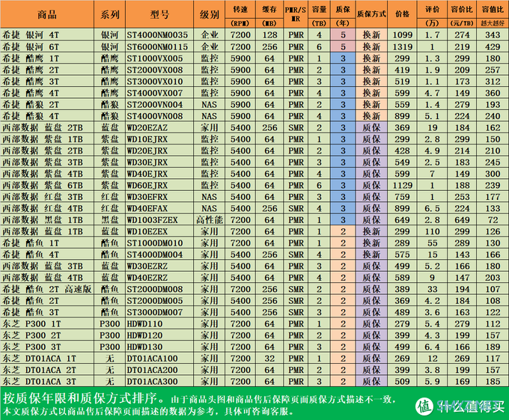Select the price cell 1319
The image size is (509, 420).
click(402, 46)
